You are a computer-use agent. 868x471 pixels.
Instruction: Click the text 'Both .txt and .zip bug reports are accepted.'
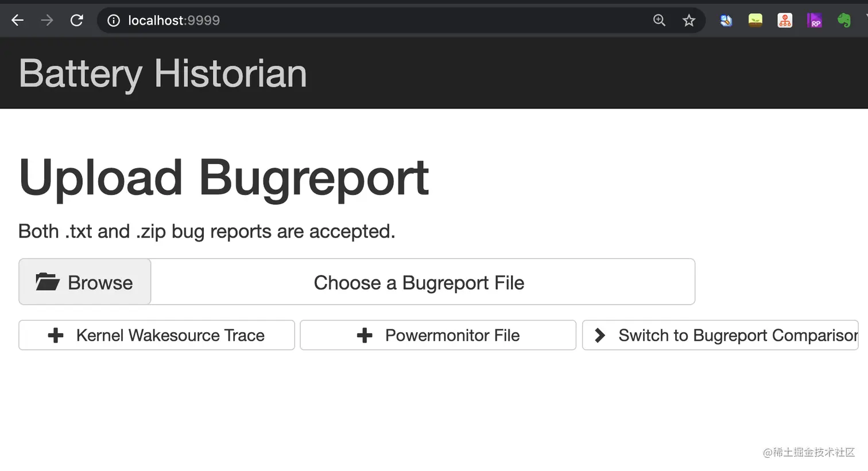tap(207, 231)
